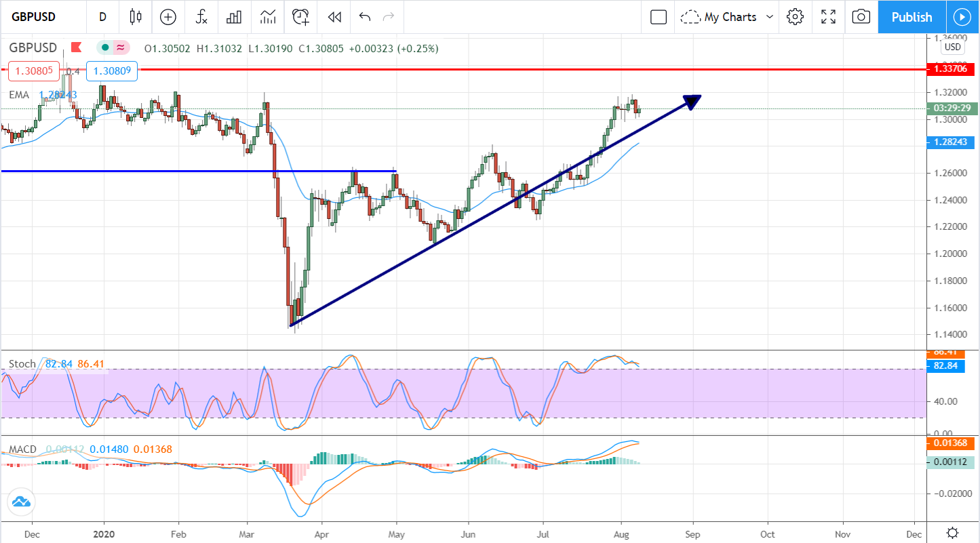
Task: Redo the last chart action
Action: (389, 17)
